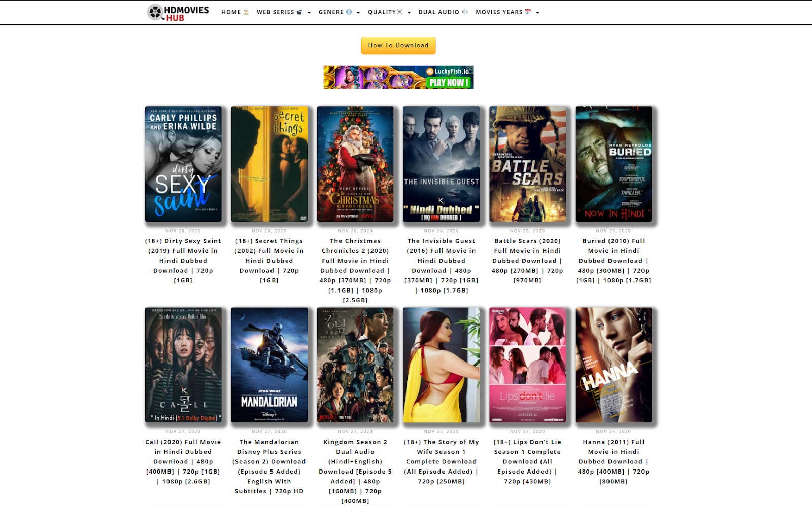Open the QUALITY menu

click(385, 12)
